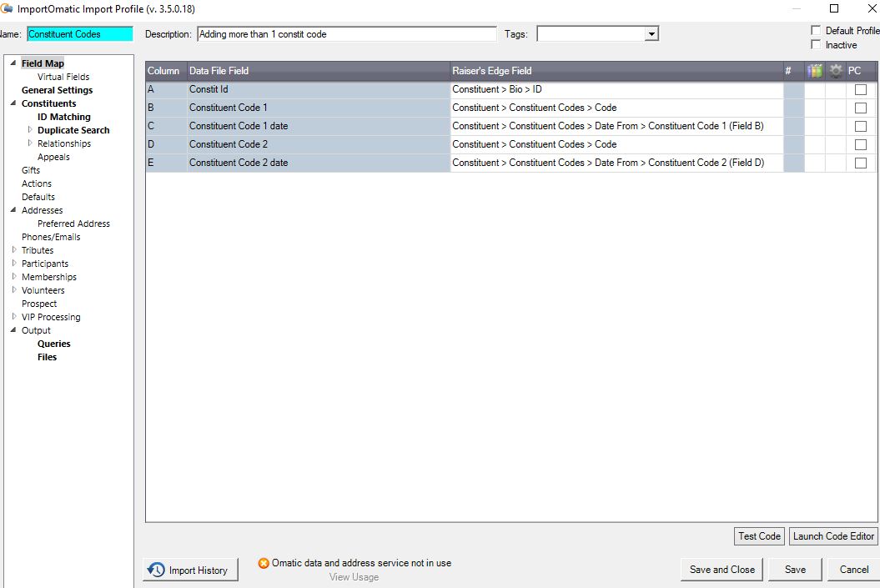Enable the Default Profile checkbox
Image resolution: width=880 pixels, height=588 pixels.
(x=815, y=30)
